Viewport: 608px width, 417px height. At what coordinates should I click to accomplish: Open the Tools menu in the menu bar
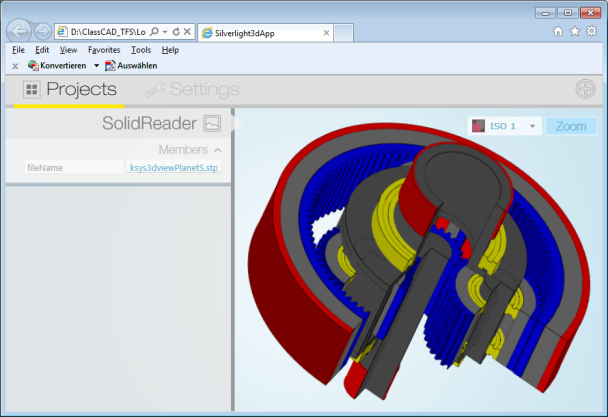140,49
